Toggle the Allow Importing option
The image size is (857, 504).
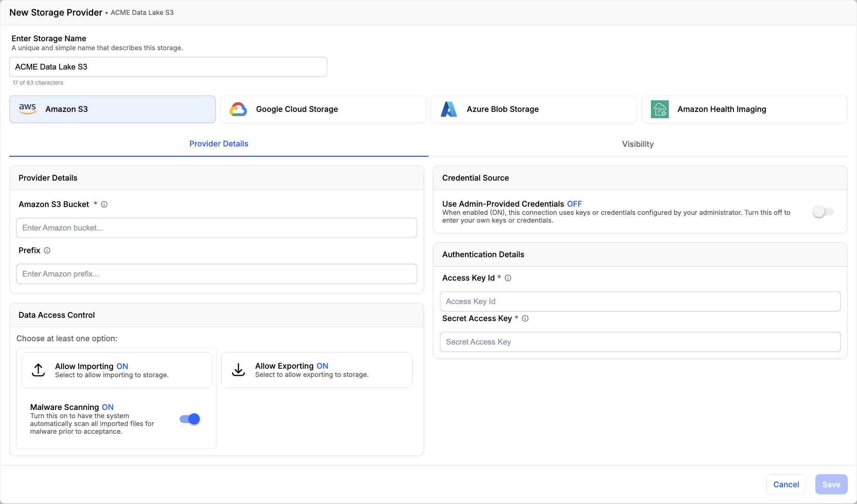116,370
